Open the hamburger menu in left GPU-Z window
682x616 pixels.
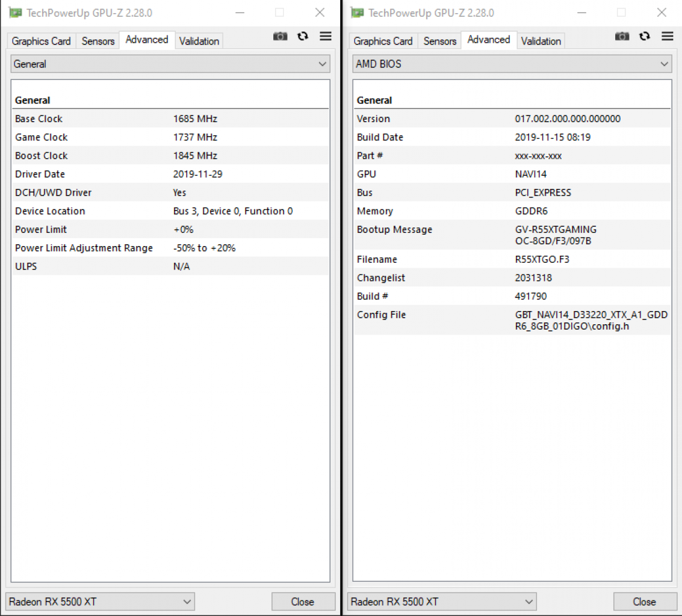(x=325, y=36)
